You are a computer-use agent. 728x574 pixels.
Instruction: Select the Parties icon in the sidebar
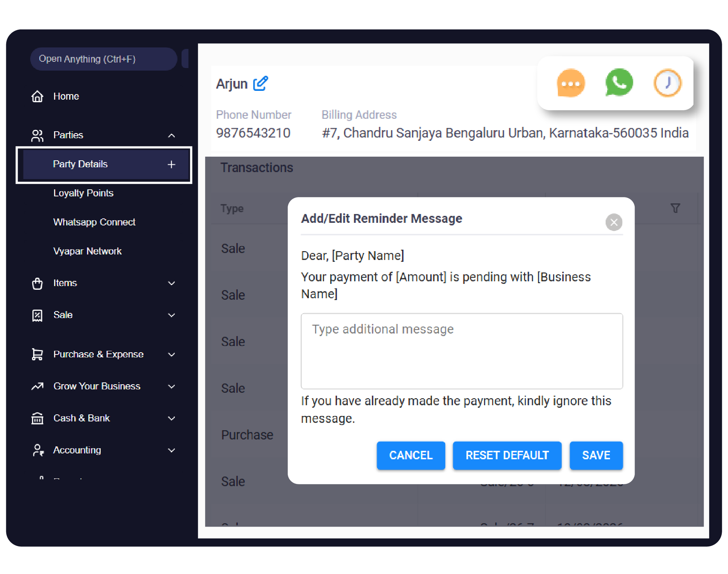(x=37, y=135)
